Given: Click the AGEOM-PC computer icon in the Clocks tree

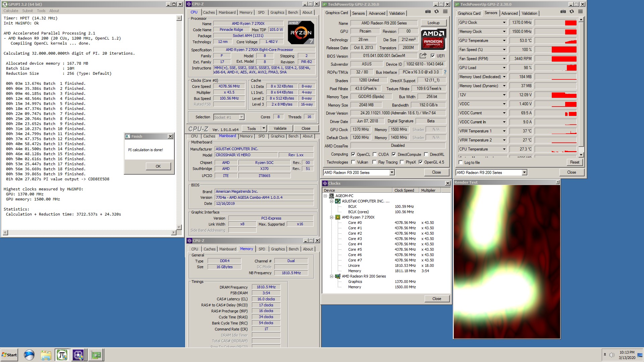Looking at the screenshot, I should [331, 196].
